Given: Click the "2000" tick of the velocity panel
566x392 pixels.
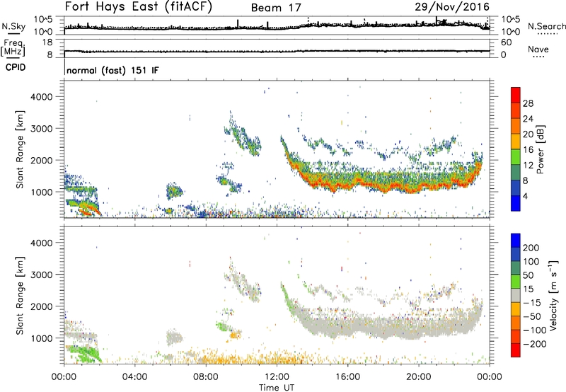Looking at the screenshot, I should [41, 306].
